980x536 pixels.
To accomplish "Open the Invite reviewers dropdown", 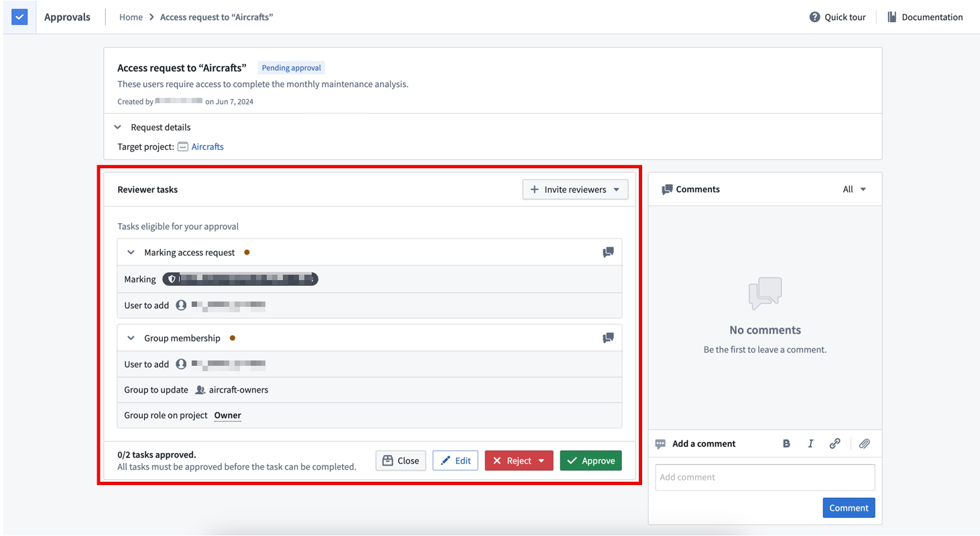I will coord(575,190).
